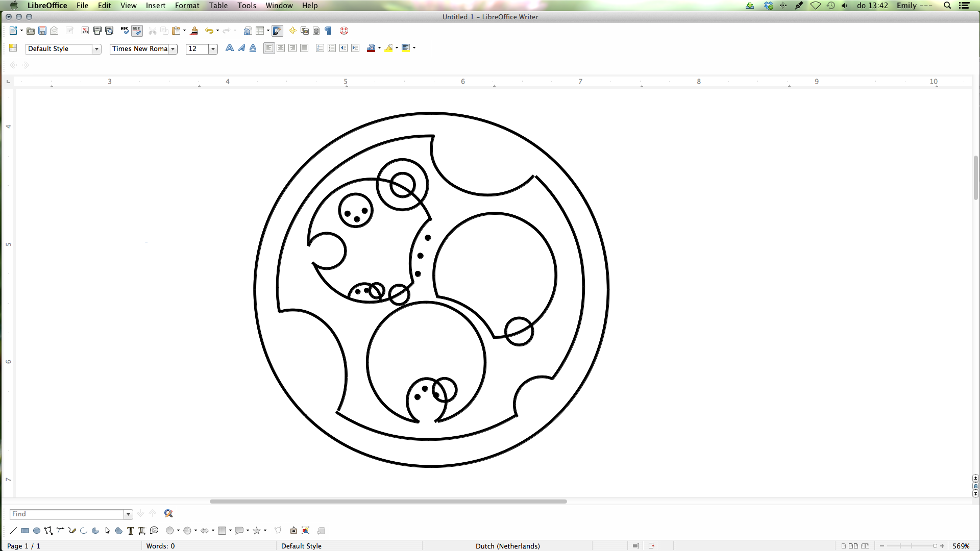Toggle Italic formatting
This screenshot has width=980, height=551.
[241, 48]
